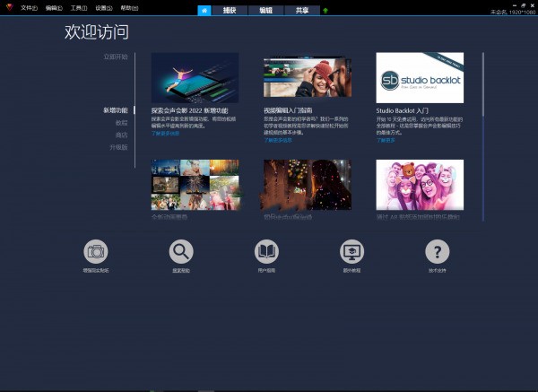This screenshot has height=392, width=538.
Task: Select 教程 in the left sidebar
Action: coord(121,123)
